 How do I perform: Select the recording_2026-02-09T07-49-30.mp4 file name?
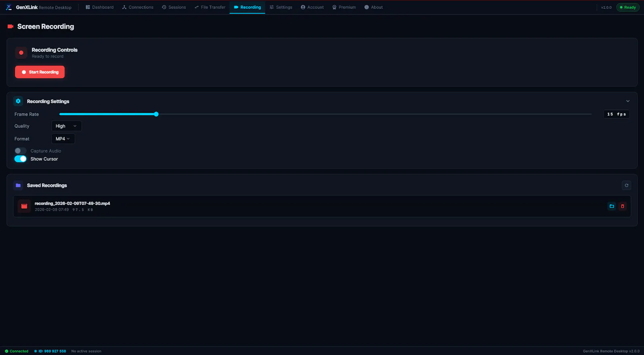click(x=72, y=203)
